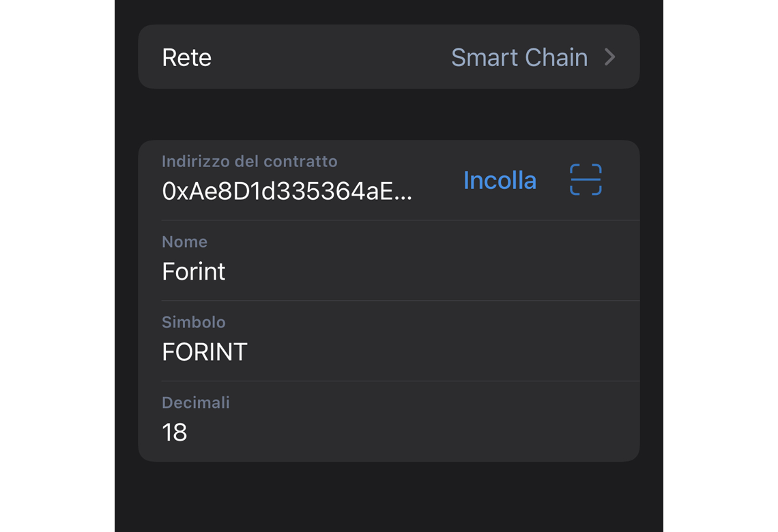Place cursor after the Forint name text
Screen dimensions: 778x532
(x=227, y=271)
